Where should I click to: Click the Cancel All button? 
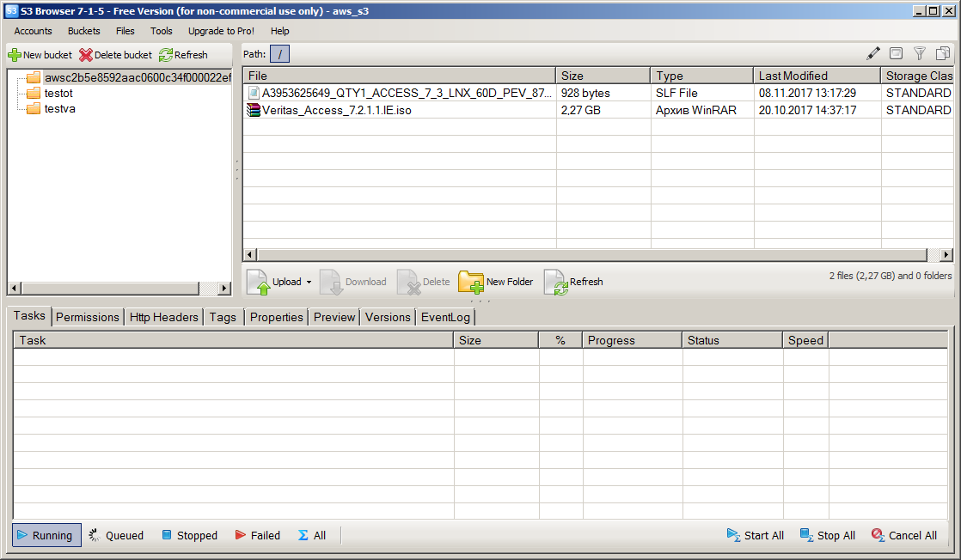pos(903,535)
